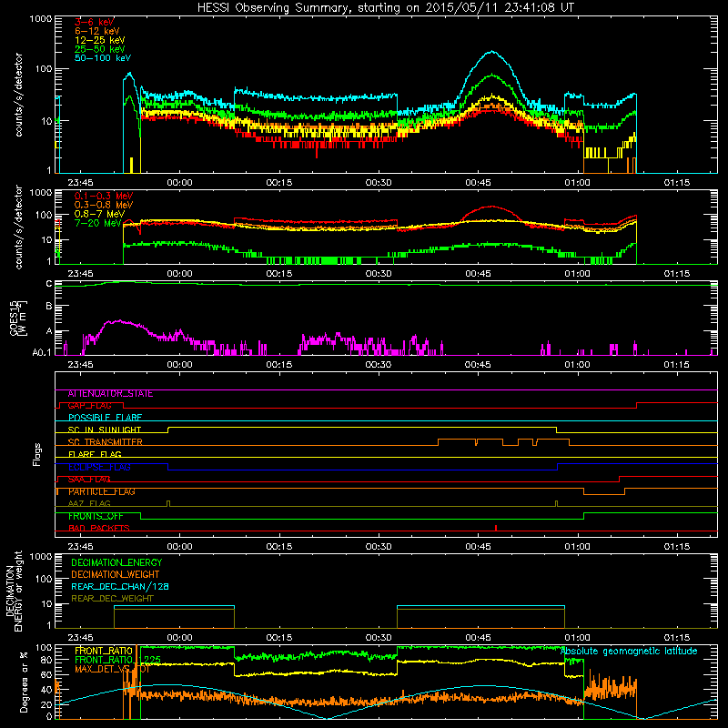Select the 25-50 keV legend label
The image size is (728, 728).
click(x=100, y=49)
